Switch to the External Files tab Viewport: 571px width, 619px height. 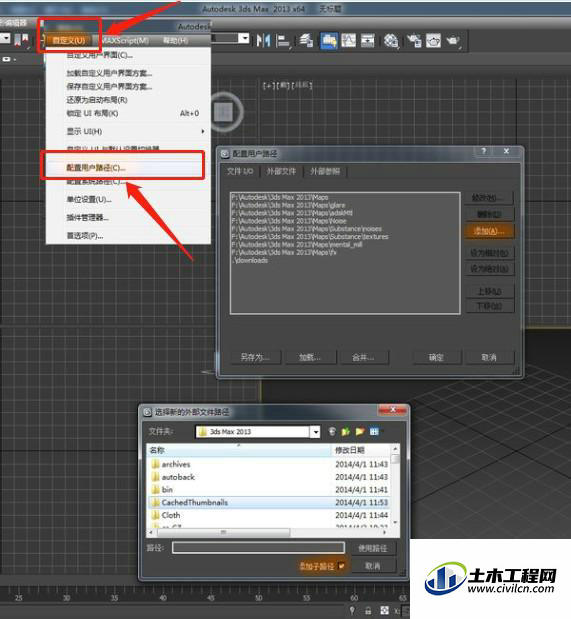281,171
